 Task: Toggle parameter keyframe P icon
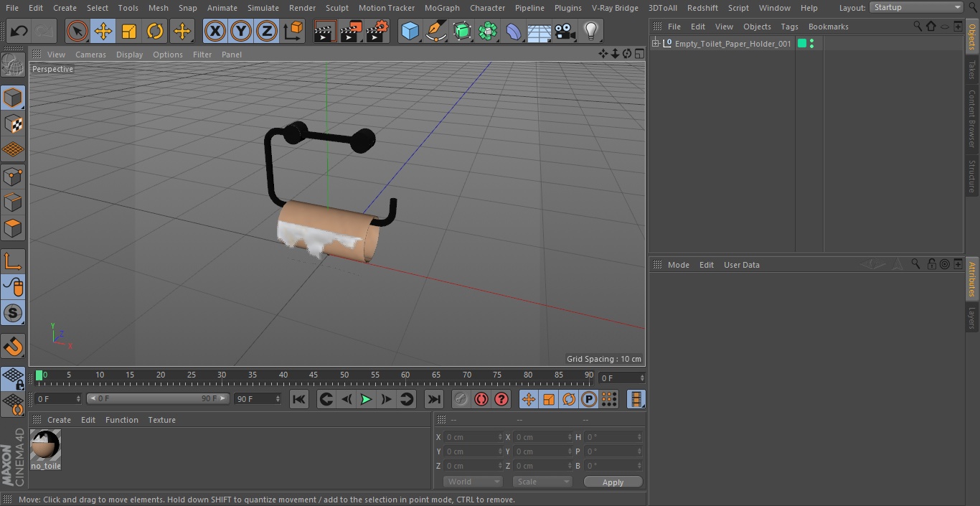coord(589,399)
